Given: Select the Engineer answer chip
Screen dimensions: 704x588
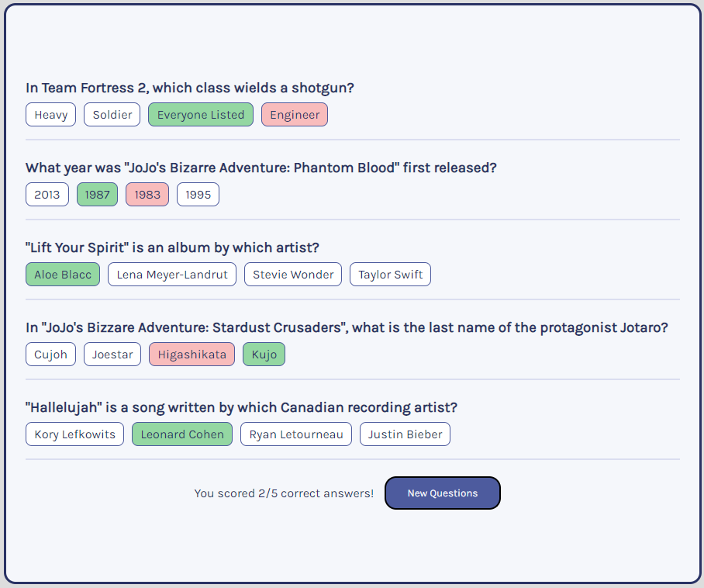Looking at the screenshot, I should (295, 115).
